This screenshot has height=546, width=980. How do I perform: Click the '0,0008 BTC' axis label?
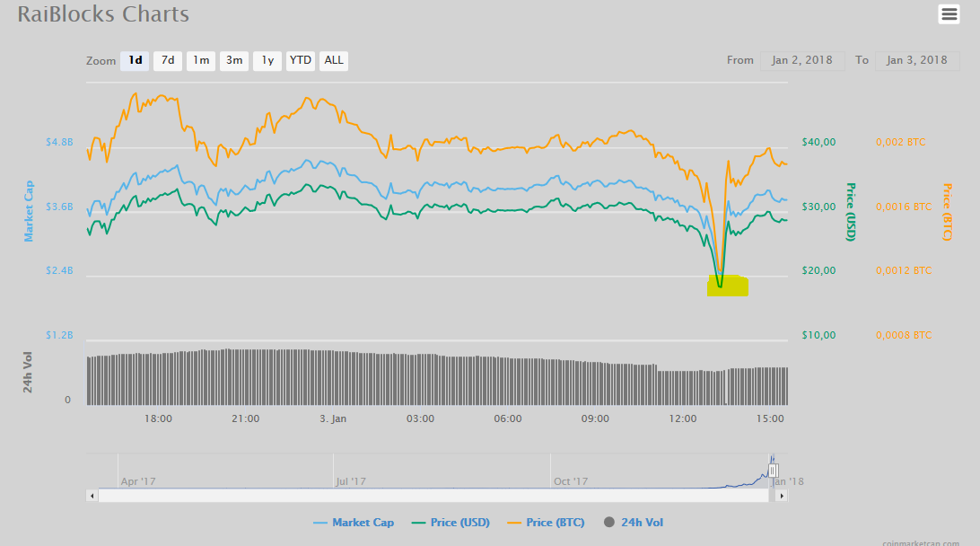point(904,335)
